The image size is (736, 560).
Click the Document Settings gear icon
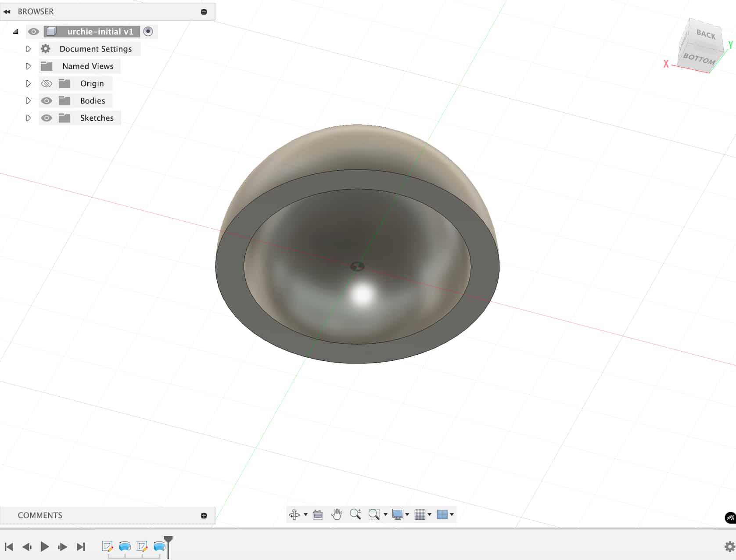click(x=46, y=49)
